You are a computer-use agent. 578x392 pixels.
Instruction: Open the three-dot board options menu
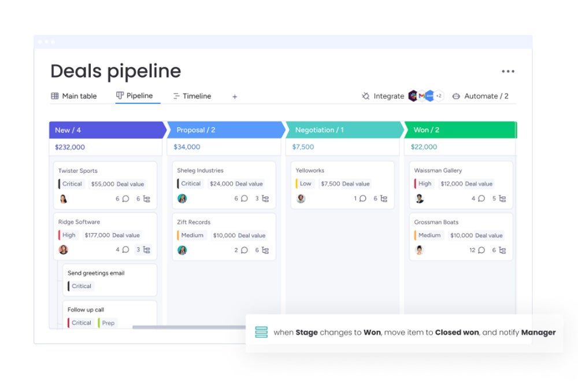pyautogui.click(x=508, y=71)
